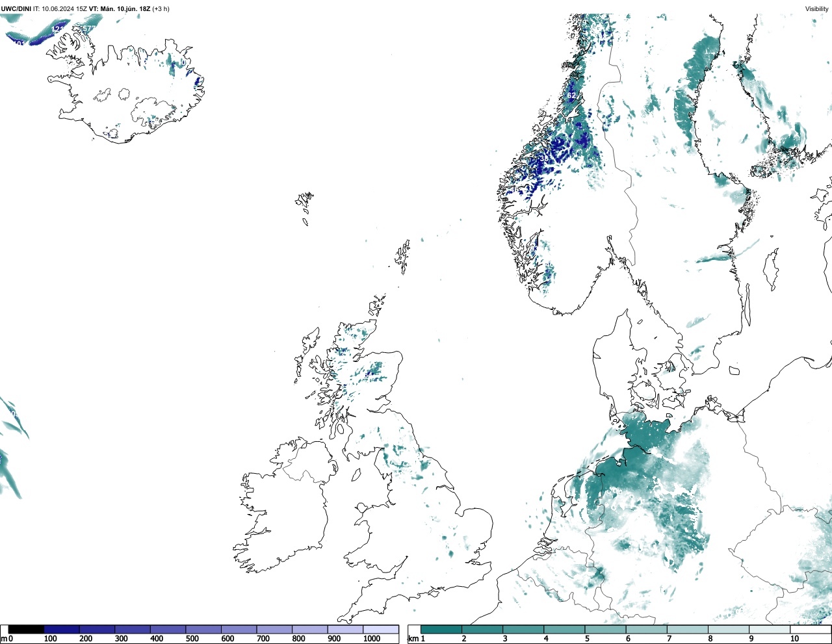Click the '4' tick label on km legend

click(546, 639)
